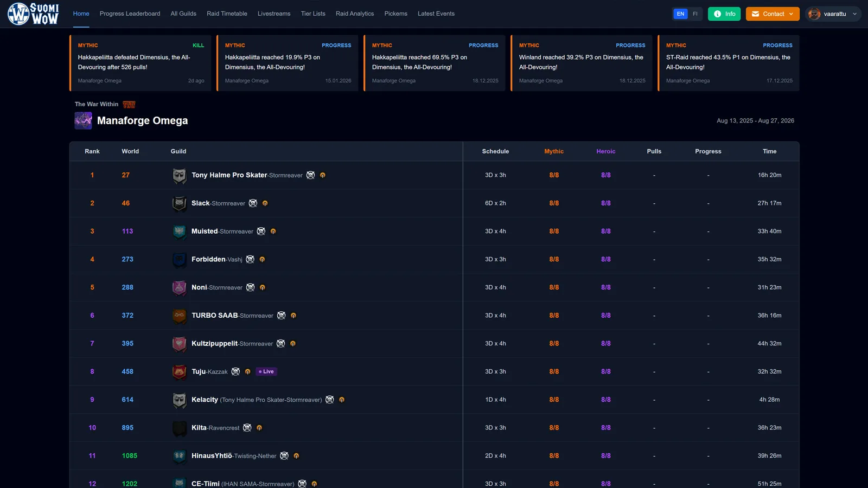Open Tuju's Live stream badge
The image size is (868, 488).
coord(266,371)
